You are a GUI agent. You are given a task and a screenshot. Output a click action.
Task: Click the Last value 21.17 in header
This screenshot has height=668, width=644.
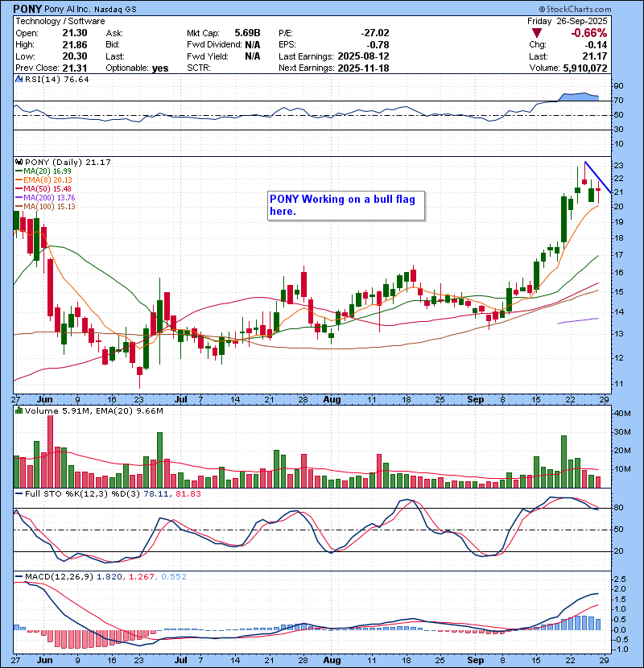[595, 56]
